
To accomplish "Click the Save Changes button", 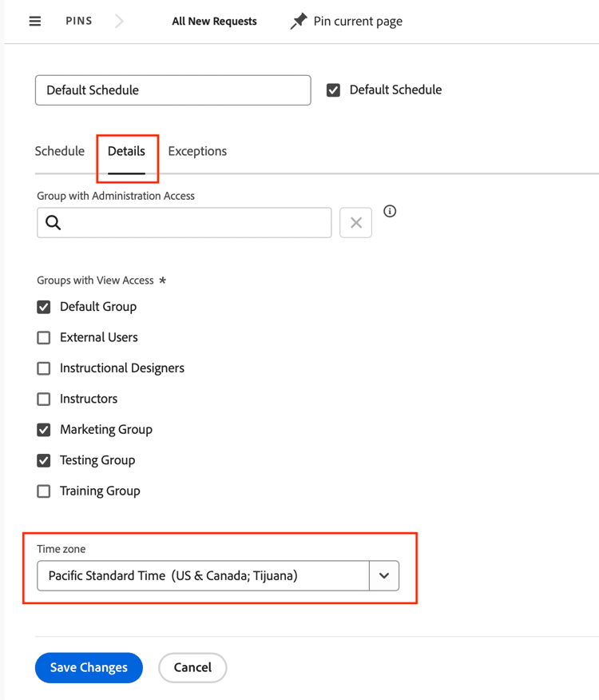I will 89,667.
